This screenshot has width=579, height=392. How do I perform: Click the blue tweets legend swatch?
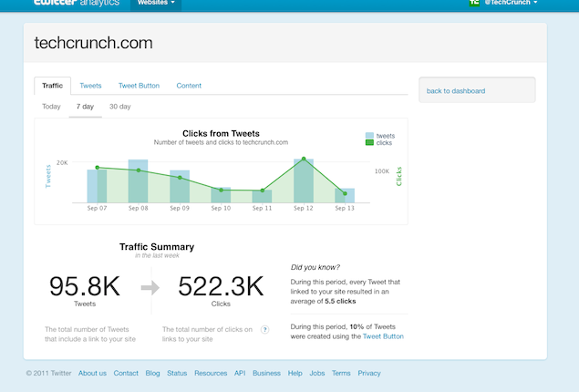point(368,136)
